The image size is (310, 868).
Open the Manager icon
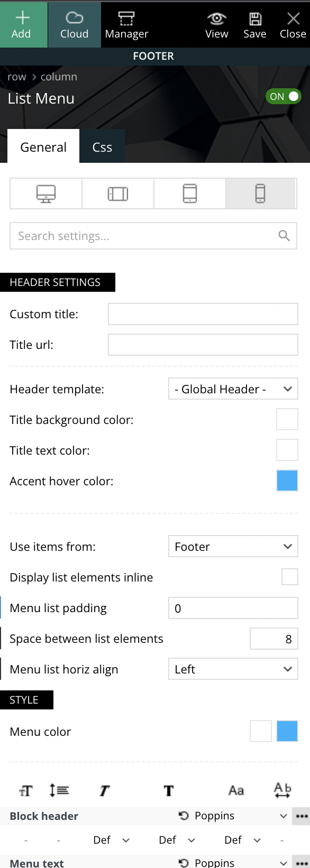tap(126, 19)
